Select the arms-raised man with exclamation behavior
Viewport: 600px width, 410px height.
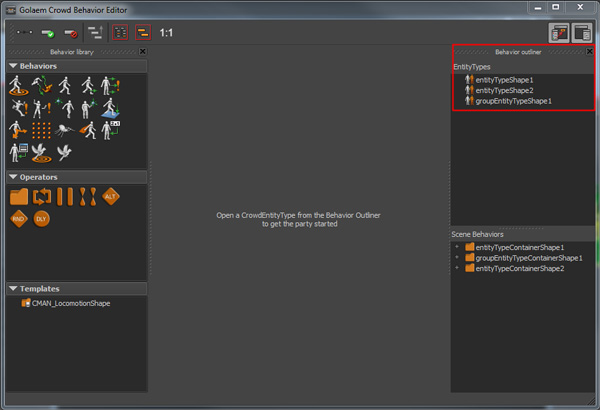click(x=42, y=109)
